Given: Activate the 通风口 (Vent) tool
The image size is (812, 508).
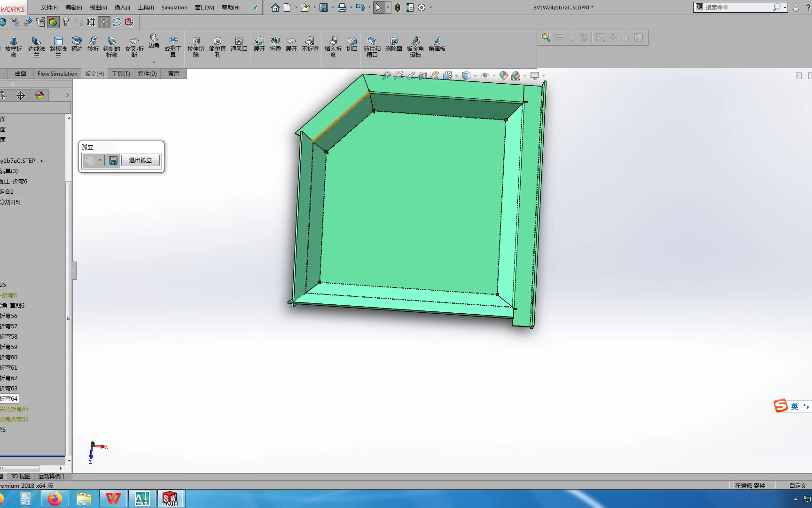Looking at the screenshot, I should 239,44.
